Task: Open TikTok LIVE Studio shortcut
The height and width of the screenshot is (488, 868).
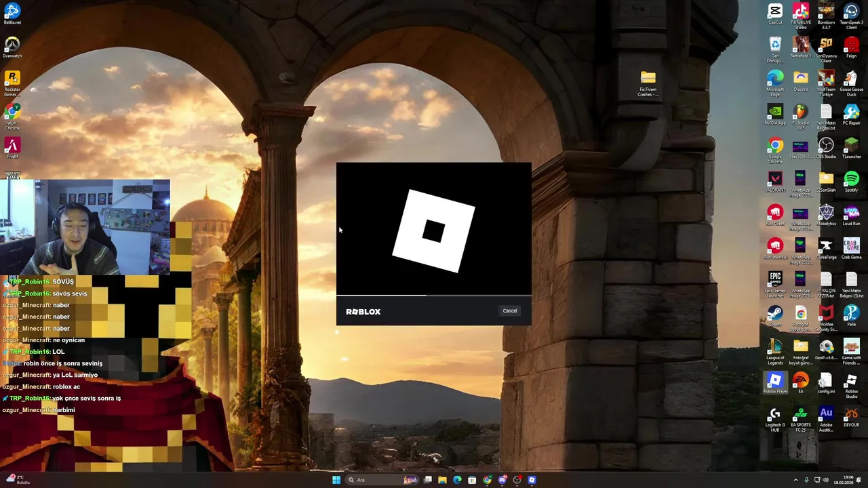Action: coord(801,16)
